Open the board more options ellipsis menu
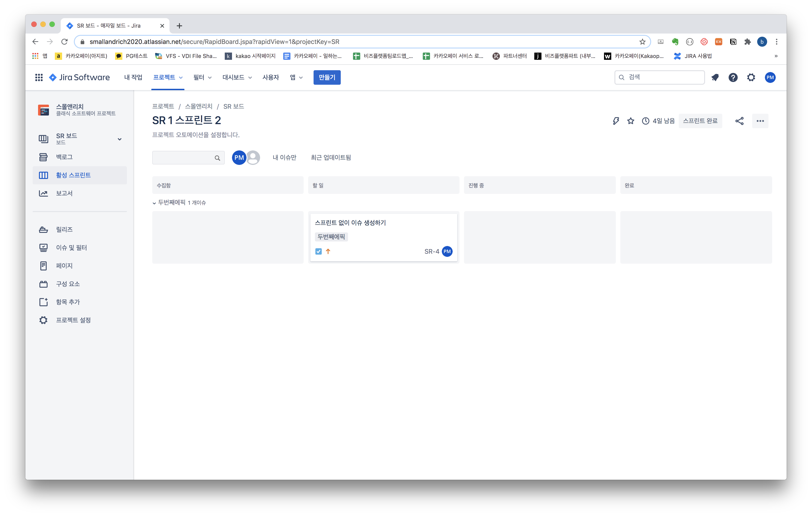The width and height of the screenshot is (812, 516). point(760,121)
